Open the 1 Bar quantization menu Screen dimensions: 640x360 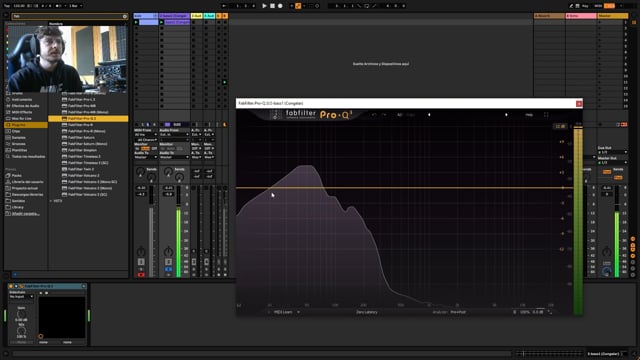pos(76,6)
